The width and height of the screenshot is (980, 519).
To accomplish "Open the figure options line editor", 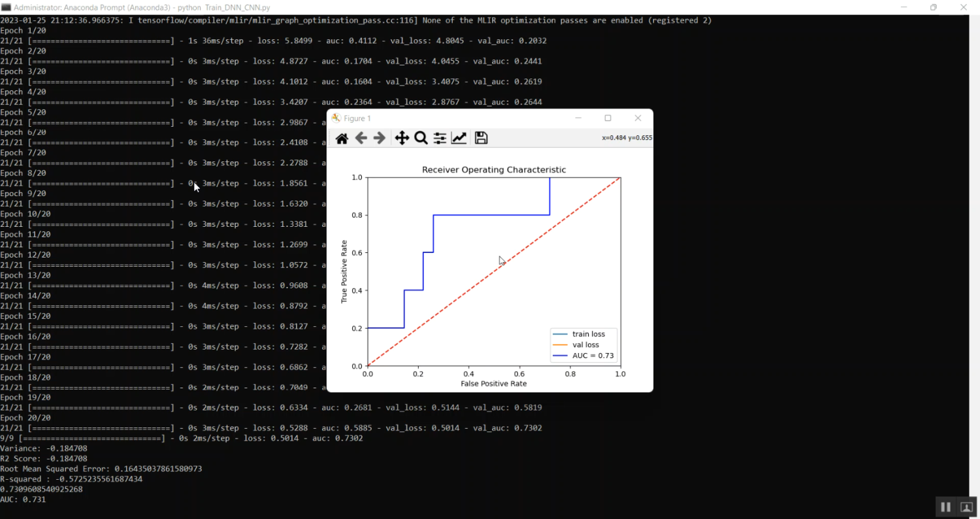I will click(459, 138).
